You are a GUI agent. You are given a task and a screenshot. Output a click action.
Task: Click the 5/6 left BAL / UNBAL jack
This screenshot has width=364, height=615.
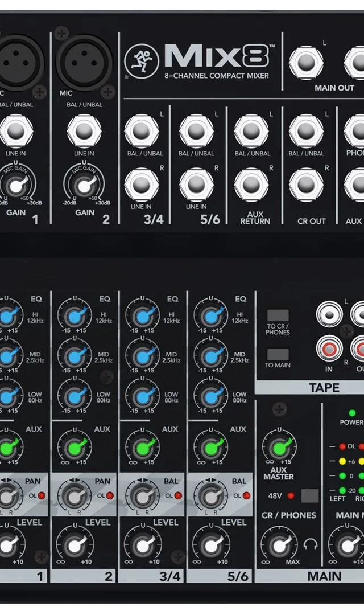196,130
